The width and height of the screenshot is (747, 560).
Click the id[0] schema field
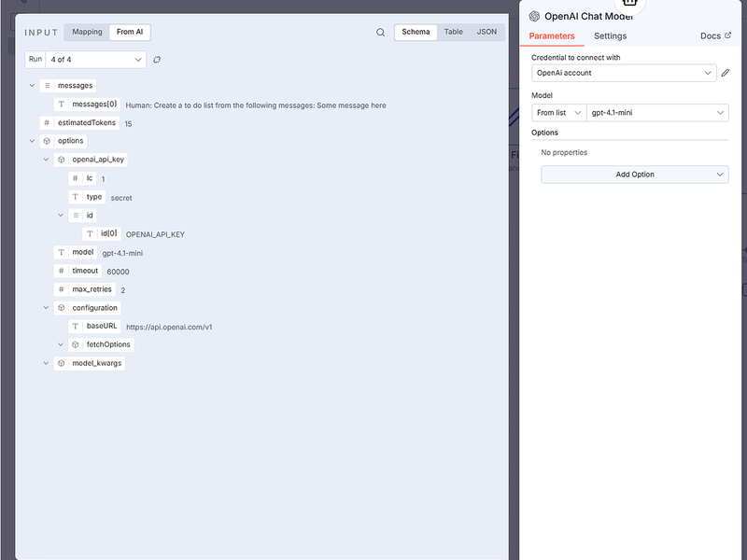click(x=102, y=233)
